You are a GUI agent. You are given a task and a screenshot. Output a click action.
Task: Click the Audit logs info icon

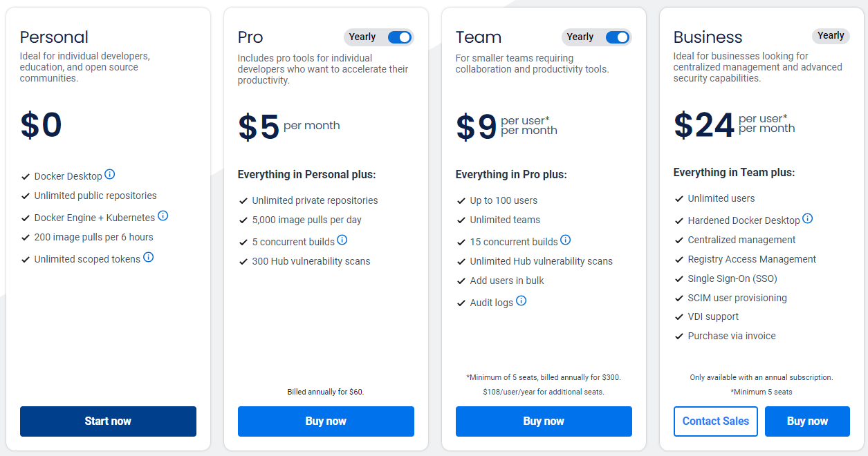click(x=521, y=301)
